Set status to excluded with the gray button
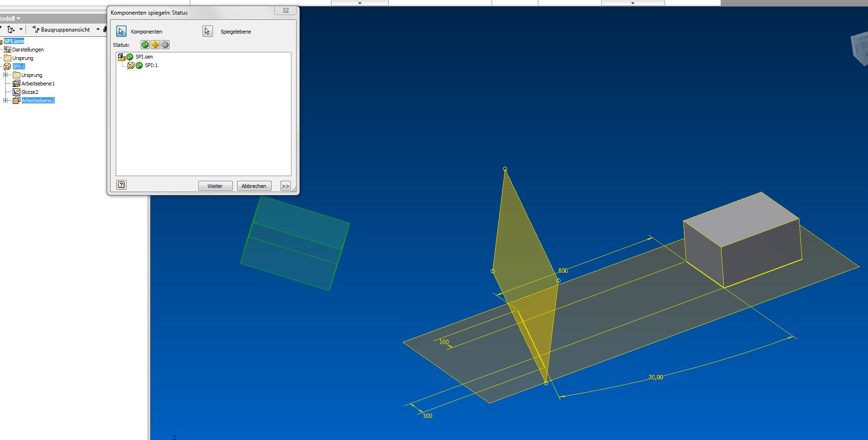This screenshot has height=440, width=868. click(165, 45)
